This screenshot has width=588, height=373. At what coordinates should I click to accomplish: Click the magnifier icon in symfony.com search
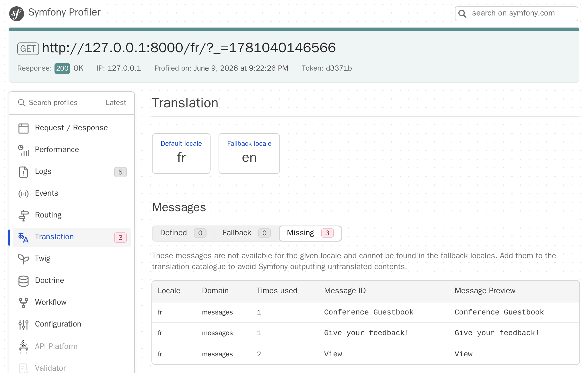(x=462, y=13)
